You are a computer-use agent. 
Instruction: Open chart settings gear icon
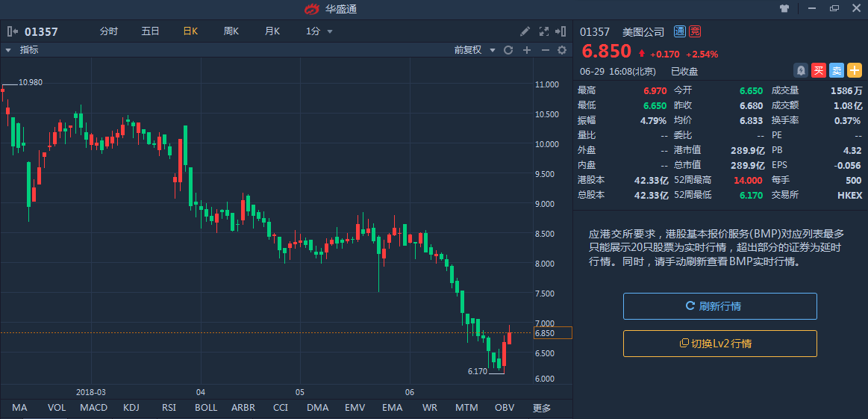click(x=562, y=50)
